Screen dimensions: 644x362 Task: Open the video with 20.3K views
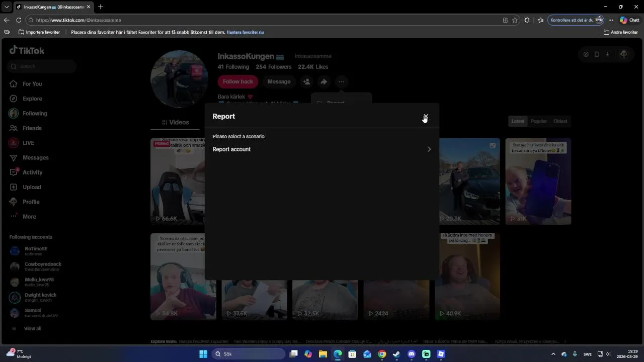pyautogui.click(x=469, y=182)
